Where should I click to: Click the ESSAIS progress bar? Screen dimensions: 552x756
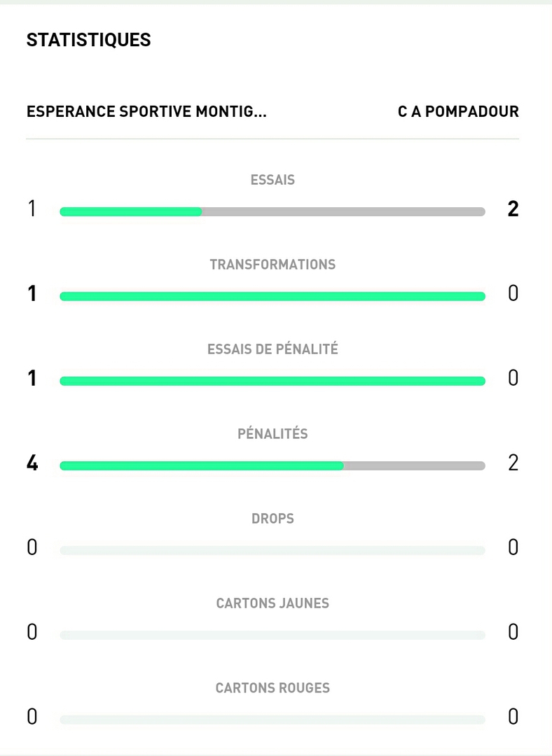(272, 211)
